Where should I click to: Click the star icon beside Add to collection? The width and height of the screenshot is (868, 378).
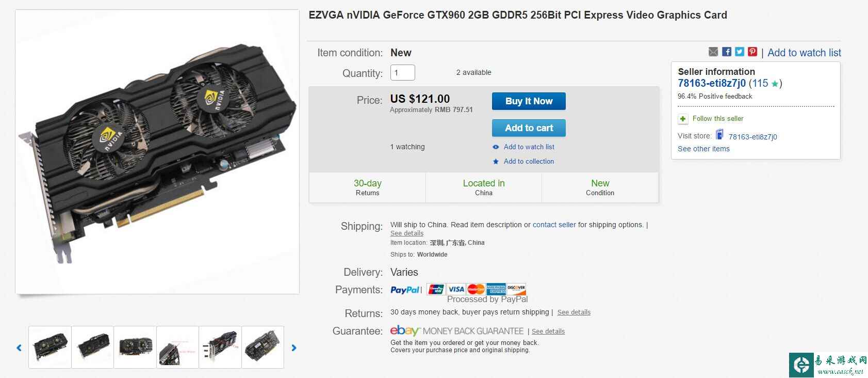tap(496, 161)
